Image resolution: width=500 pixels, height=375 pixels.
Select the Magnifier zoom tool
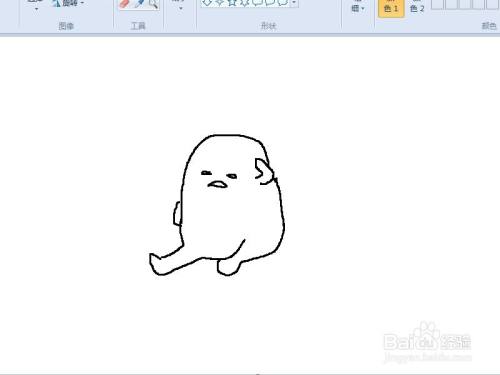coord(153,3)
